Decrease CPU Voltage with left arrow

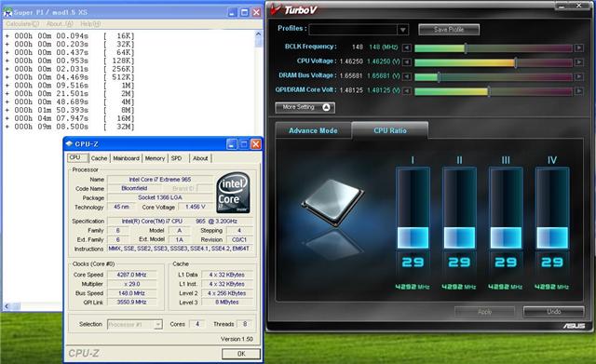point(406,62)
